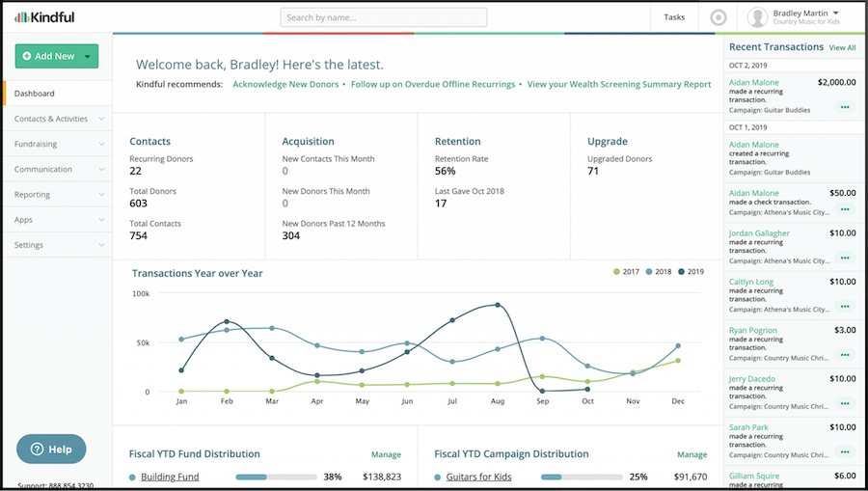Open Sarah Park's contact name
The width and height of the screenshot is (868, 491).
[748, 427]
